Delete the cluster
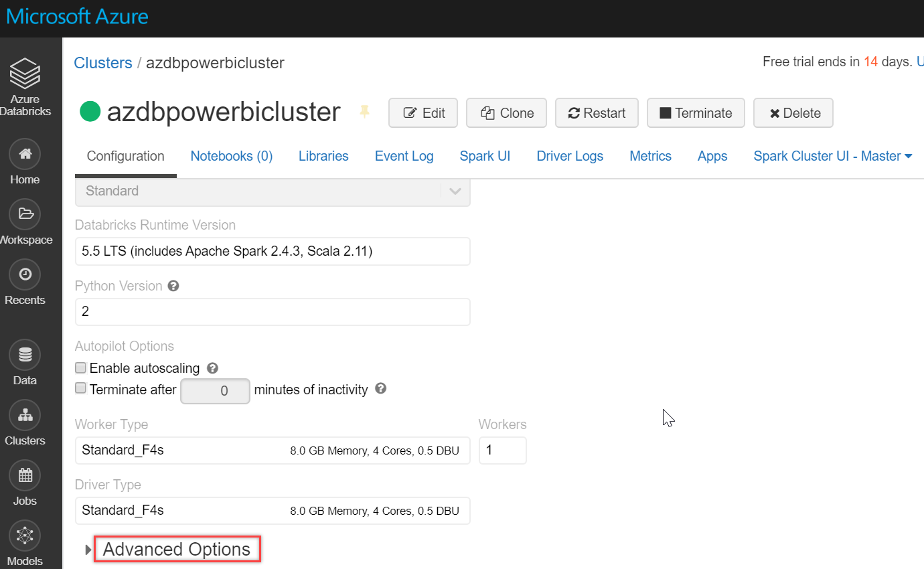 (793, 113)
